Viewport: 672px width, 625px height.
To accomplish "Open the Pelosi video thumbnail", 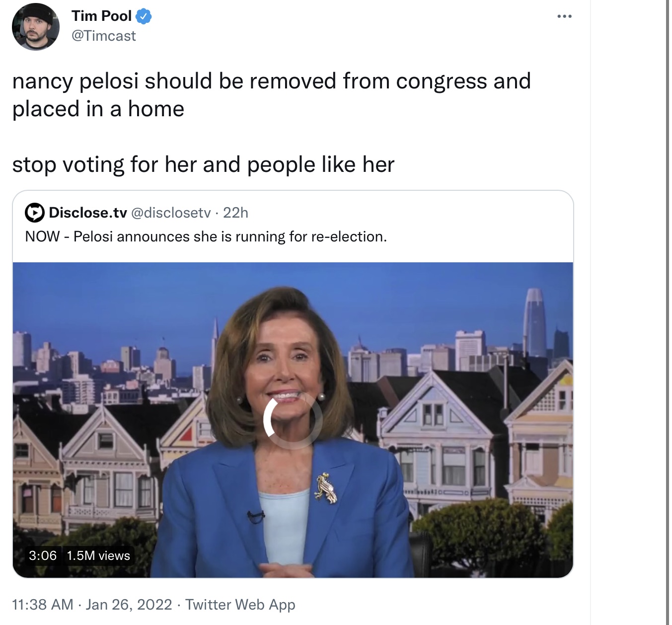I will tap(293, 420).
